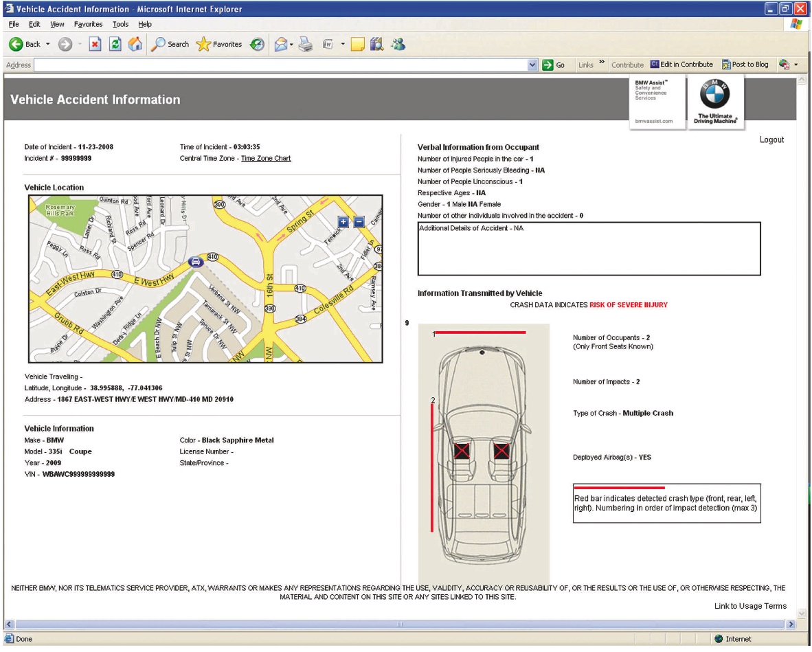Screen dimensions: 812x652
Task: Click Additional Details of Accident box
Action: (x=589, y=249)
